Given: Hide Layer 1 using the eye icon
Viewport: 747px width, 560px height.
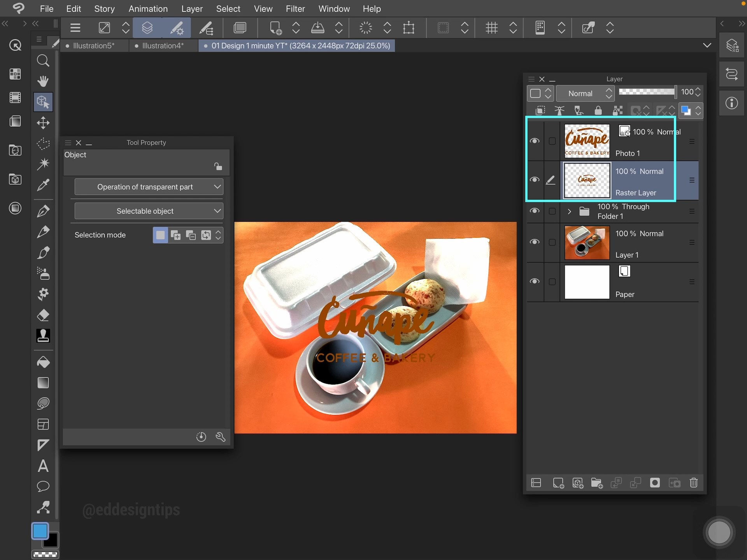Looking at the screenshot, I should (x=535, y=242).
